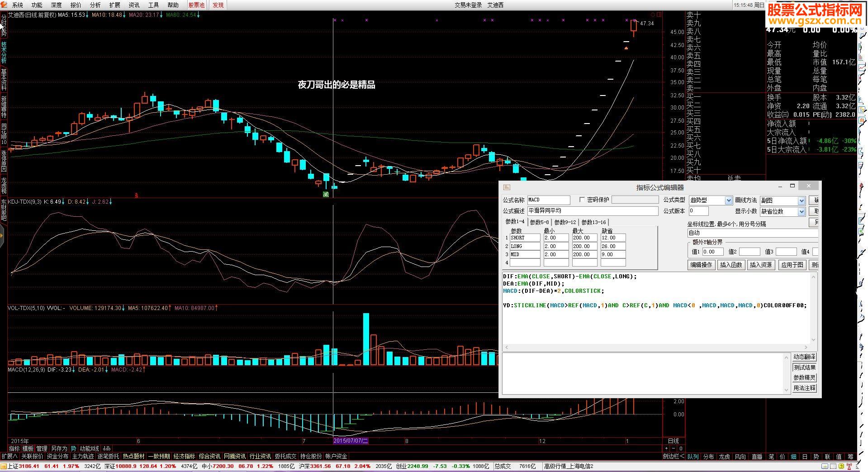Click the MA5 down arrow indicator
Viewport: 868px width, 472px height.
tap(88, 15)
